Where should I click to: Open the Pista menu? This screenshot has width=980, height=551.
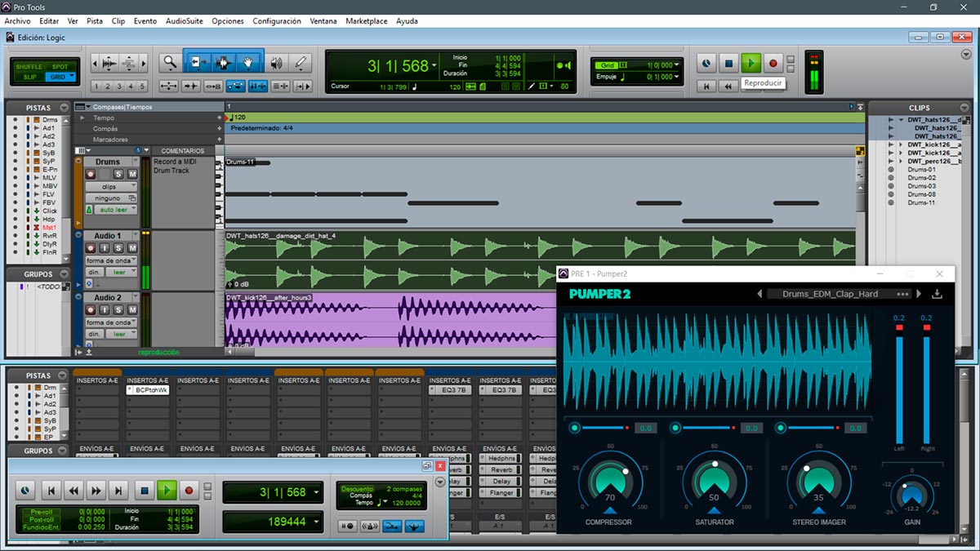coord(95,21)
